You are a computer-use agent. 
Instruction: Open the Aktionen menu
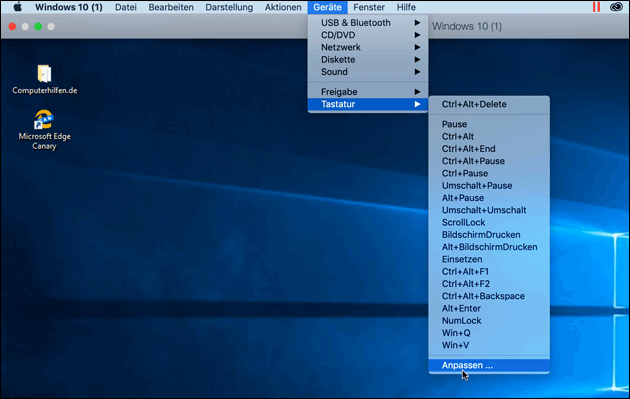pyautogui.click(x=283, y=7)
